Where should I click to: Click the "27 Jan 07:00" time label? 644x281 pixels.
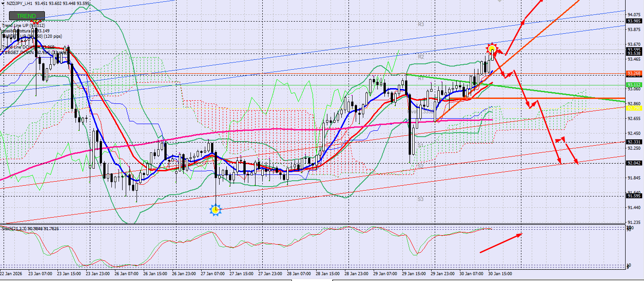click(x=214, y=273)
